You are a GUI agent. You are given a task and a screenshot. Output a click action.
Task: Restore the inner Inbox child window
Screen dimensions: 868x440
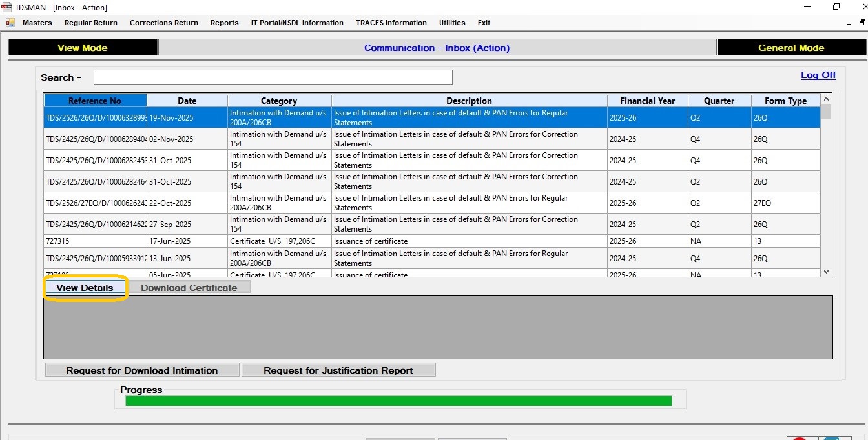862,23
